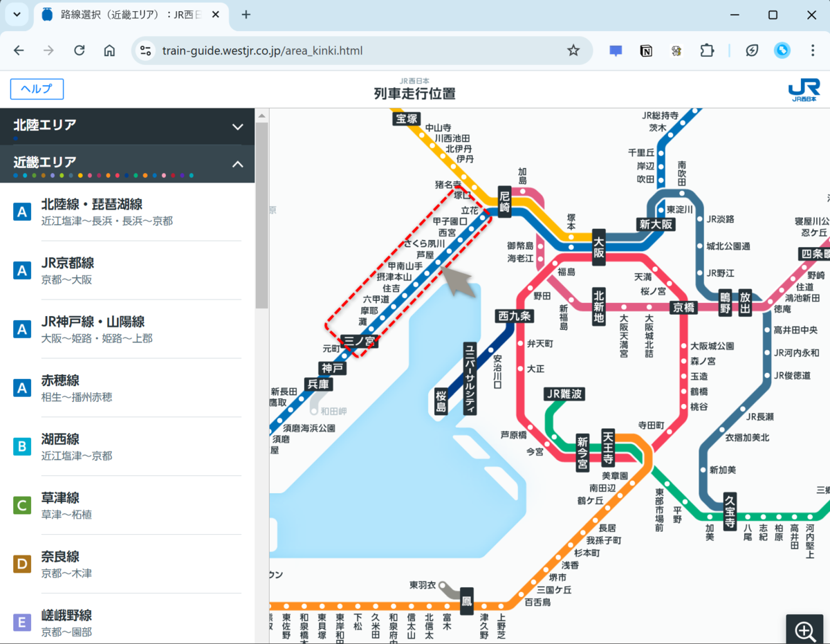Open the tab search dropdown arrow

(x=17, y=15)
